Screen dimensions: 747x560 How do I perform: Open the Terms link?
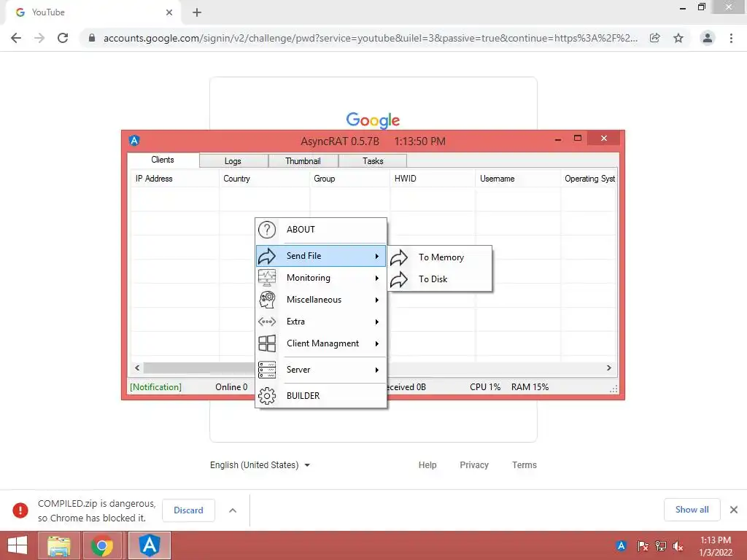(524, 465)
